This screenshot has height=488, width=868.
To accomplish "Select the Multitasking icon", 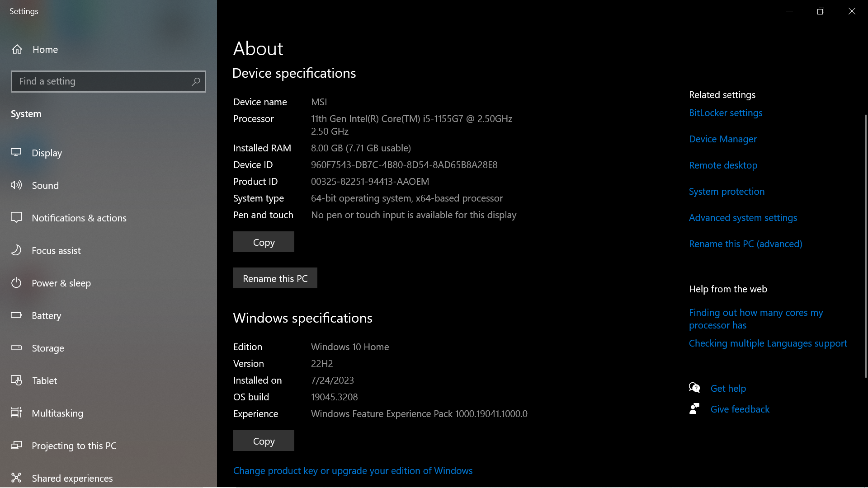I will (16, 413).
